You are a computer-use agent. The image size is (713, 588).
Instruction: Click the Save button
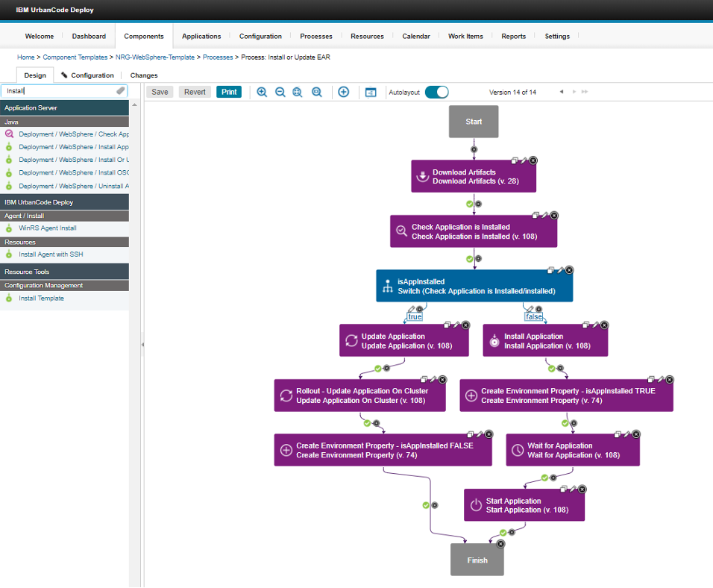(159, 92)
